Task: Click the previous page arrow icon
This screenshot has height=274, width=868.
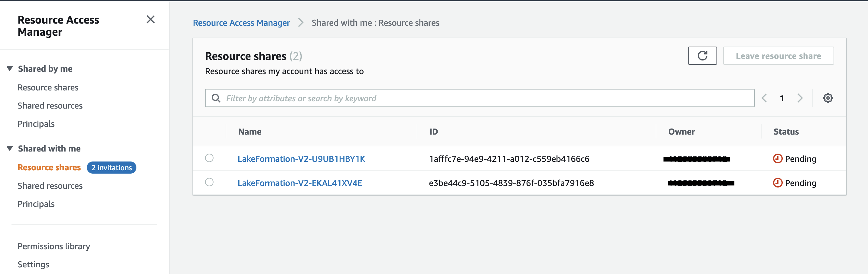Action: click(x=764, y=98)
